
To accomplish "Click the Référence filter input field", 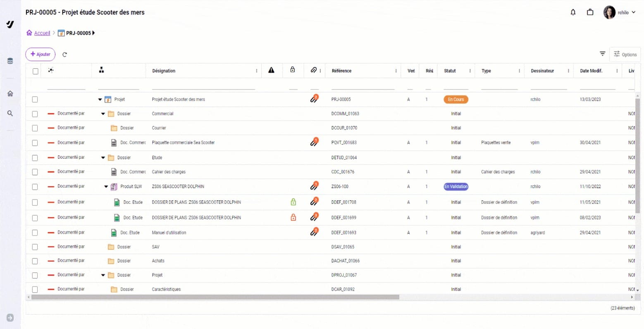I will [x=363, y=86].
